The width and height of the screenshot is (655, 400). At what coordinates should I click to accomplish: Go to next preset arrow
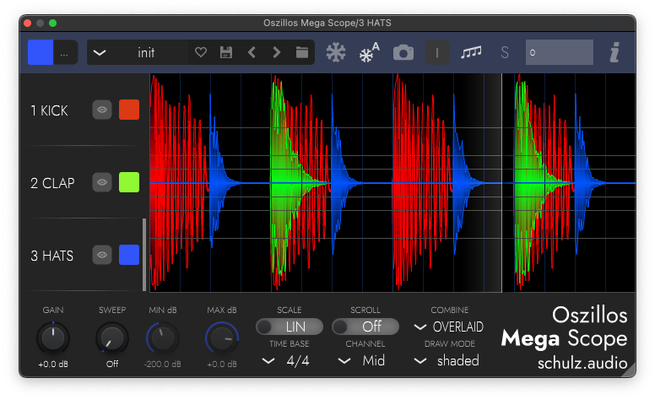click(x=277, y=52)
